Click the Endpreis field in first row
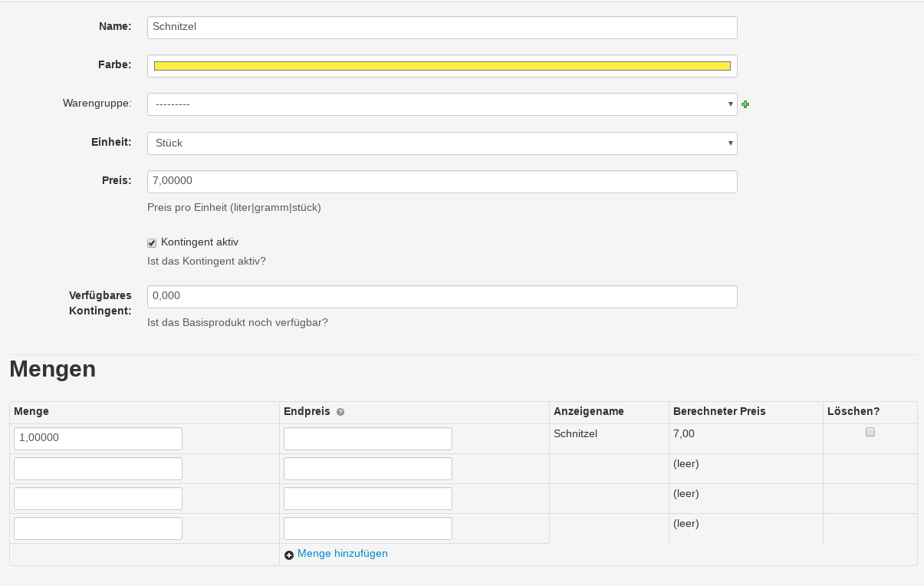Image resolution: width=924 pixels, height=586 pixels. (x=368, y=439)
